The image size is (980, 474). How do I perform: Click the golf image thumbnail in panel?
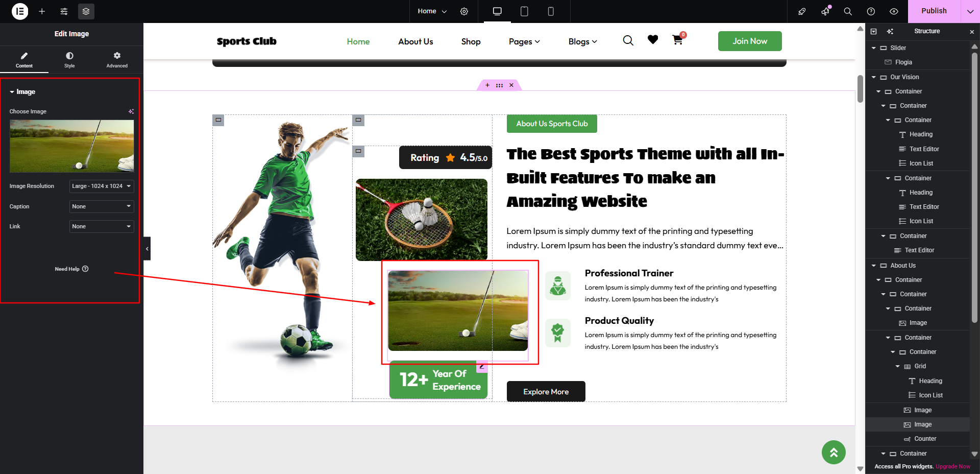[x=71, y=146]
